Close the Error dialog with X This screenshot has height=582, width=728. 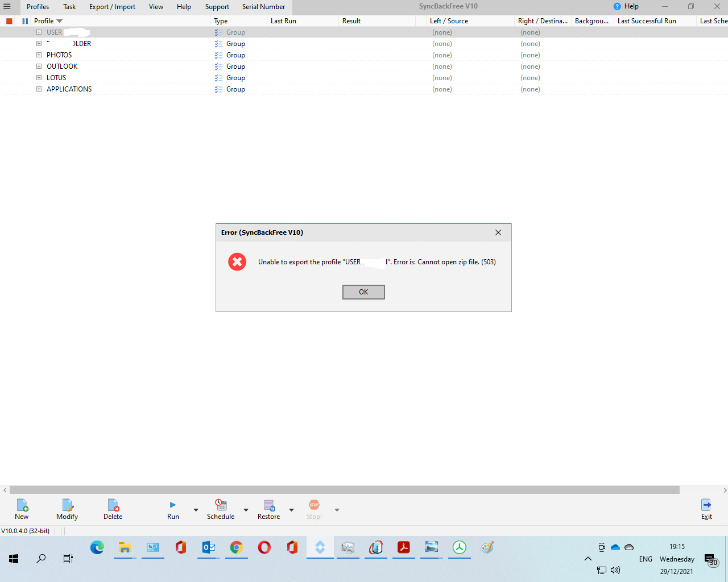point(498,232)
